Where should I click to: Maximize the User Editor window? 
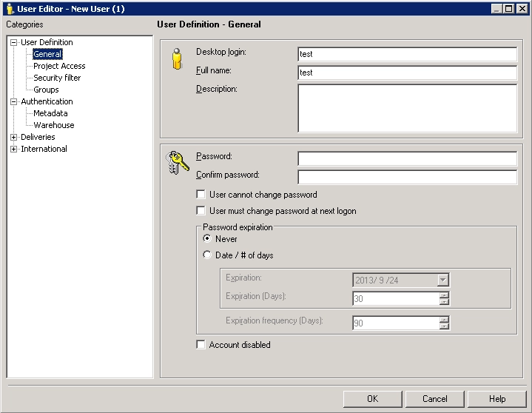pos(509,9)
